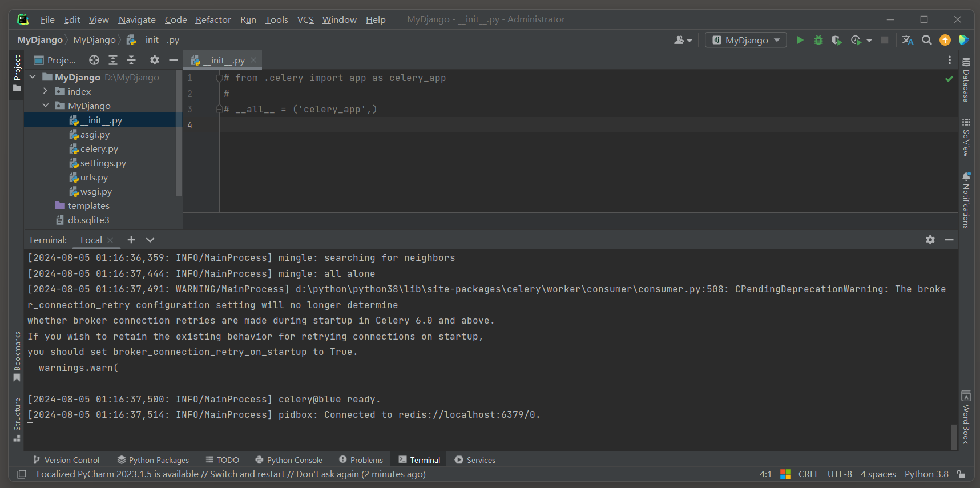Image resolution: width=980 pixels, height=488 pixels.
Task: Change UTF-8 file encoding
Action: 840,474
